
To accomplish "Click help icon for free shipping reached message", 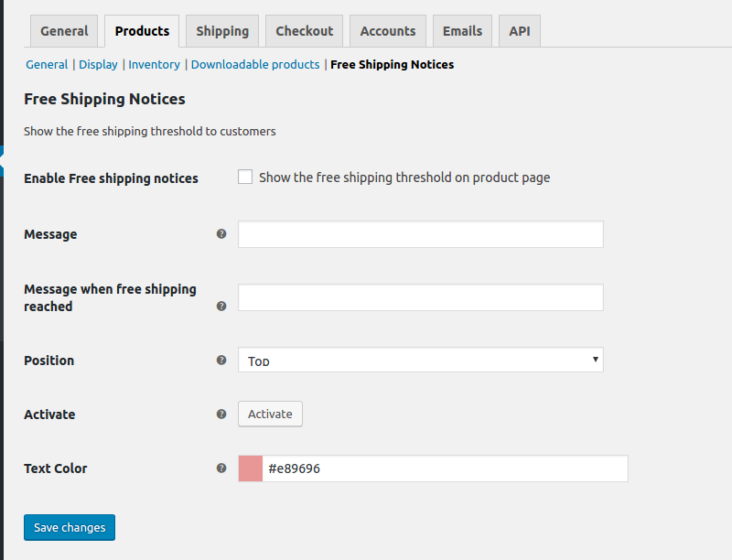I will (x=221, y=307).
